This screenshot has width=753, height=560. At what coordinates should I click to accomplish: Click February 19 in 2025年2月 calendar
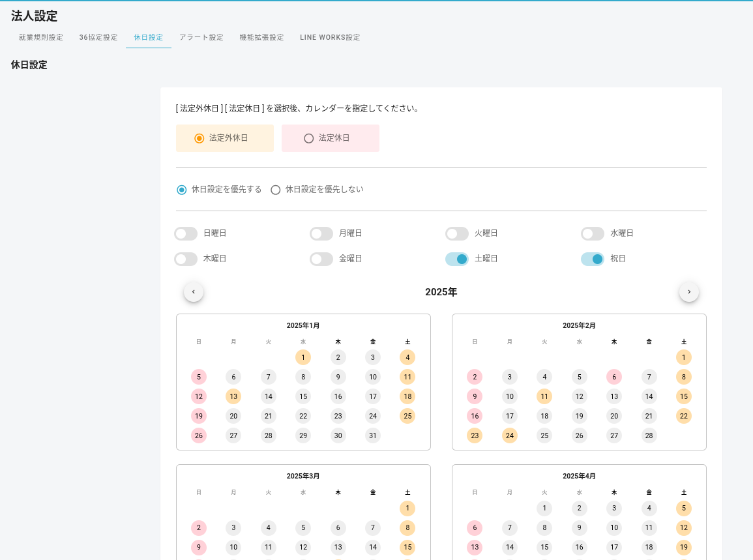(x=579, y=416)
